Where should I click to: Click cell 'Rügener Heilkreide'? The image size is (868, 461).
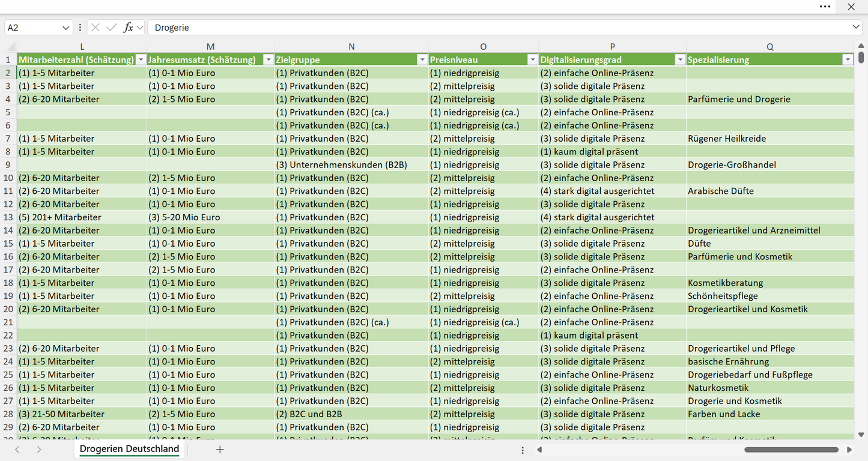(x=770, y=139)
